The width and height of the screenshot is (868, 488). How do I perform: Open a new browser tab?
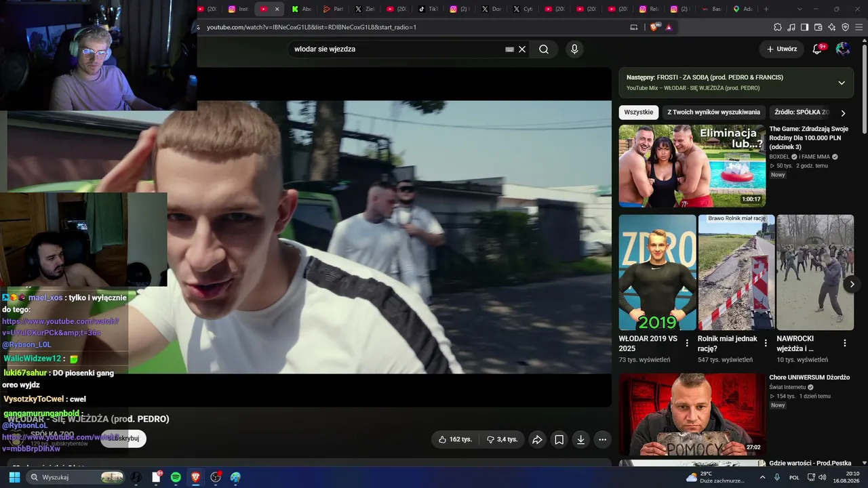click(x=766, y=9)
